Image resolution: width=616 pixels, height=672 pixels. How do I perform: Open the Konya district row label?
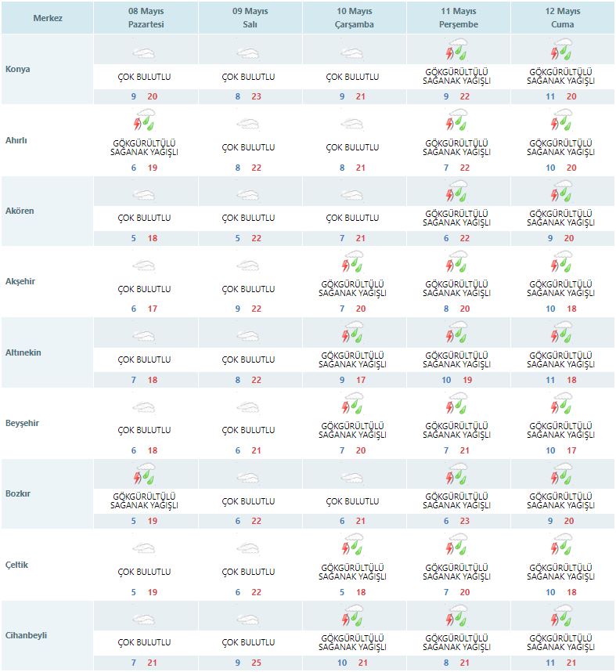coord(17,69)
